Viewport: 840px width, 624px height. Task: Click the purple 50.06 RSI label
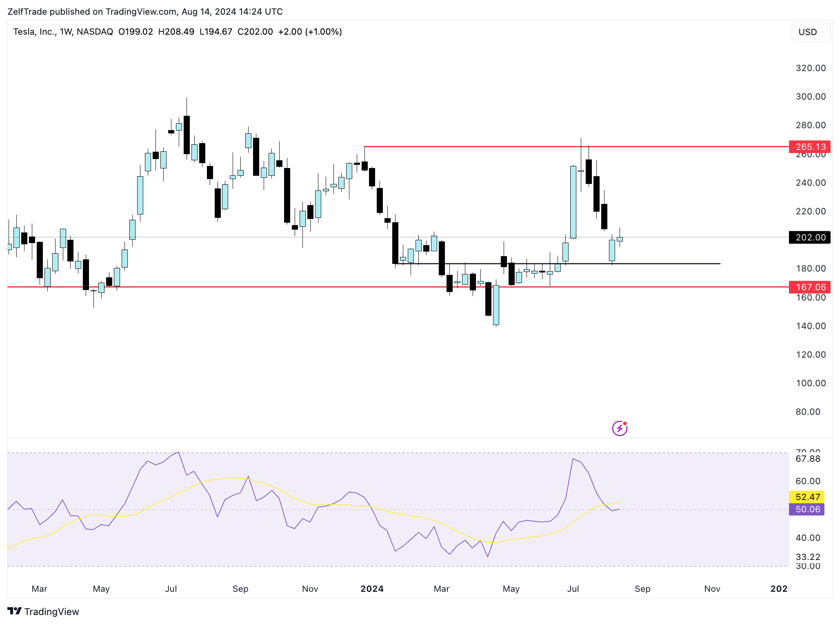(x=807, y=509)
